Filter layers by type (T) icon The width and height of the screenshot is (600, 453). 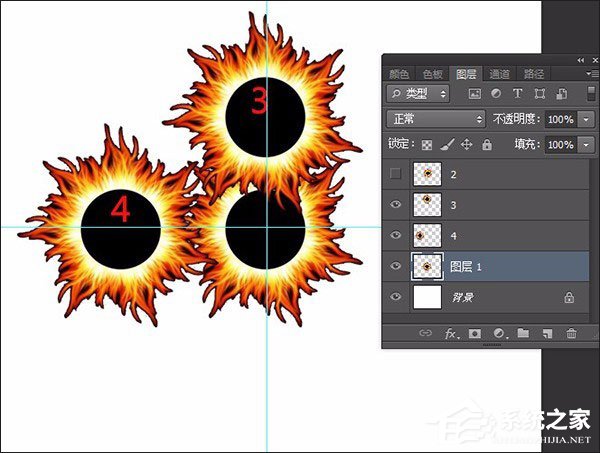[517, 94]
